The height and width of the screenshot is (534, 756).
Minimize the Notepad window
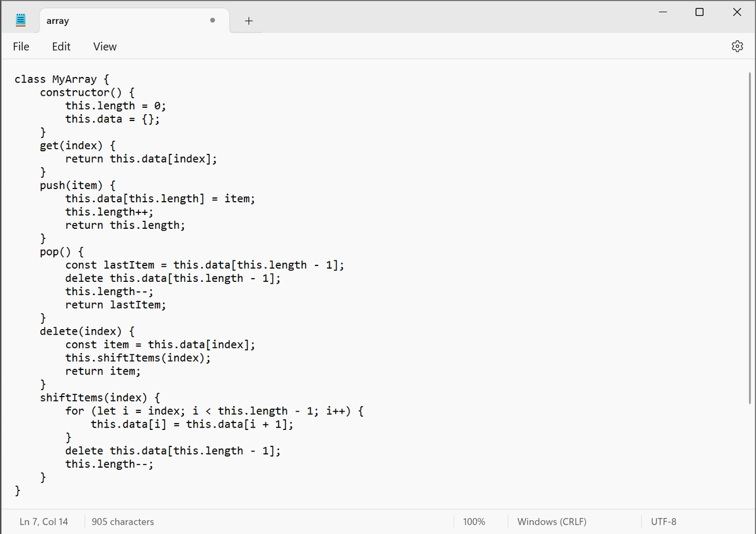pos(662,12)
